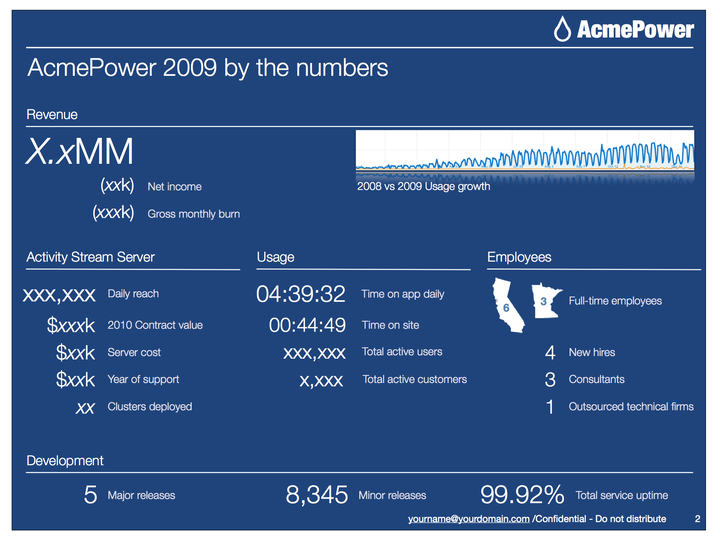Select the Full-time employees label
Screen dimensions: 720x546
click(615, 301)
